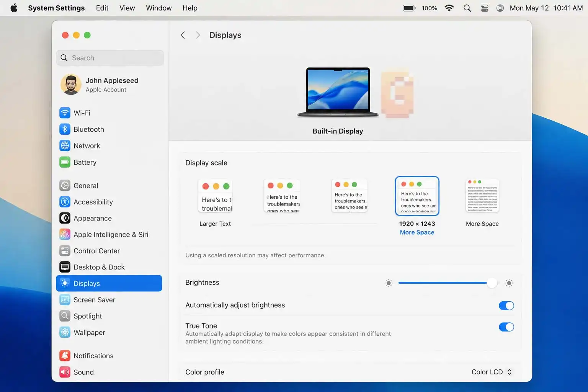Turn off the True Tone switch
Image resolution: width=588 pixels, height=392 pixels.
(506, 327)
